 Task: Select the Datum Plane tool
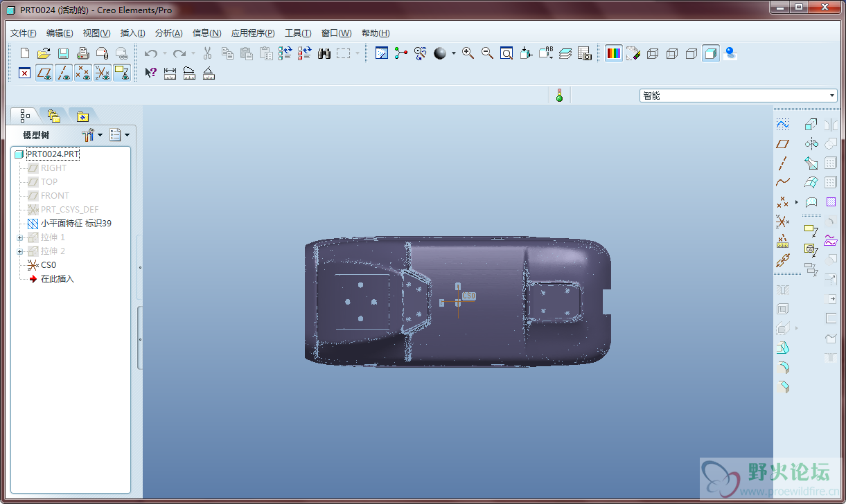[782, 144]
